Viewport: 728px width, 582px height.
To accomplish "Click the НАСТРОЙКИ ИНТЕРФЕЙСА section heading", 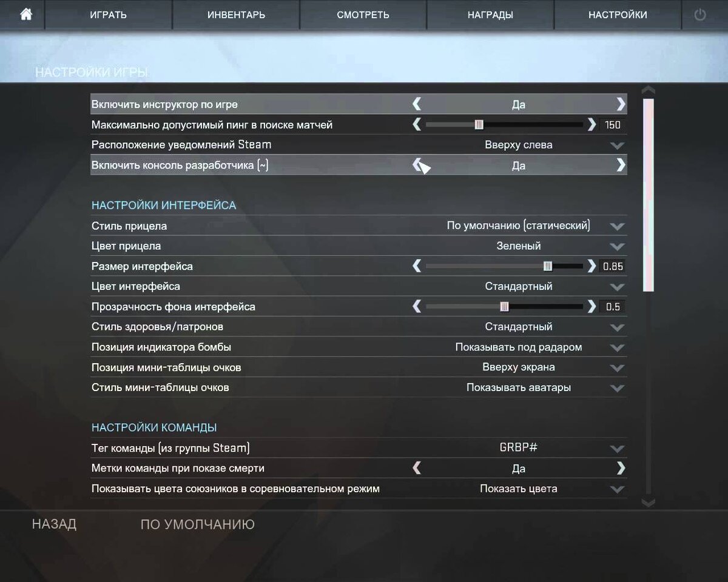I will coord(164,206).
